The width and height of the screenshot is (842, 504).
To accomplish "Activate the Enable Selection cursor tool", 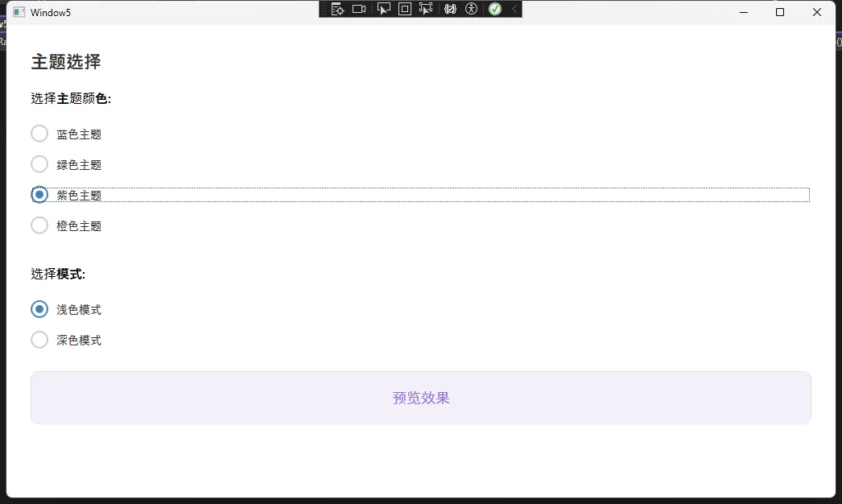I will point(384,8).
